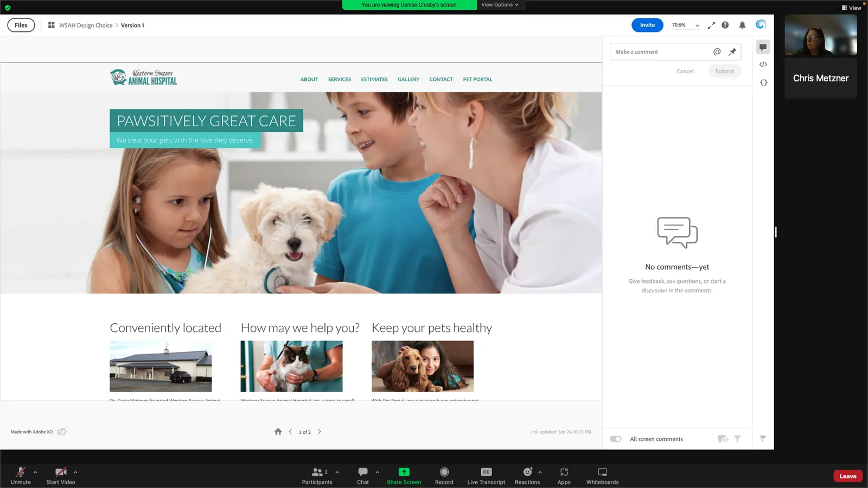Open GALLERY in the site navigation
This screenshot has width=868, height=488.
[409, 80]
